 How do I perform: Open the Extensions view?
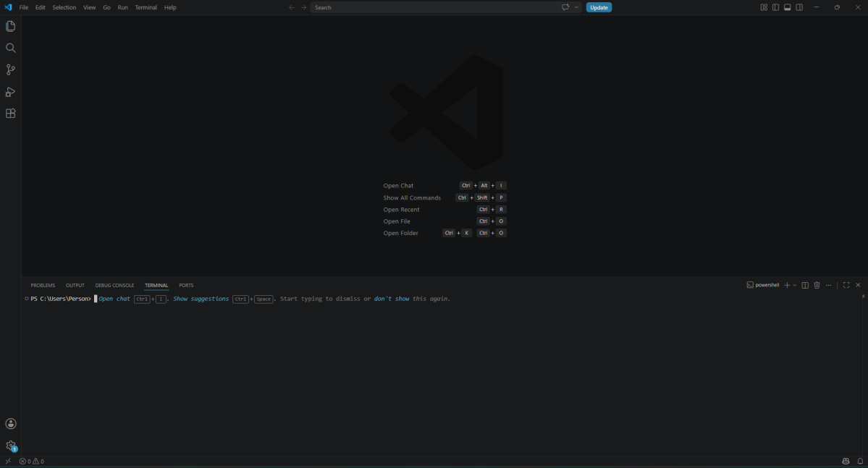pyautogui.click(x=11, y=114)
